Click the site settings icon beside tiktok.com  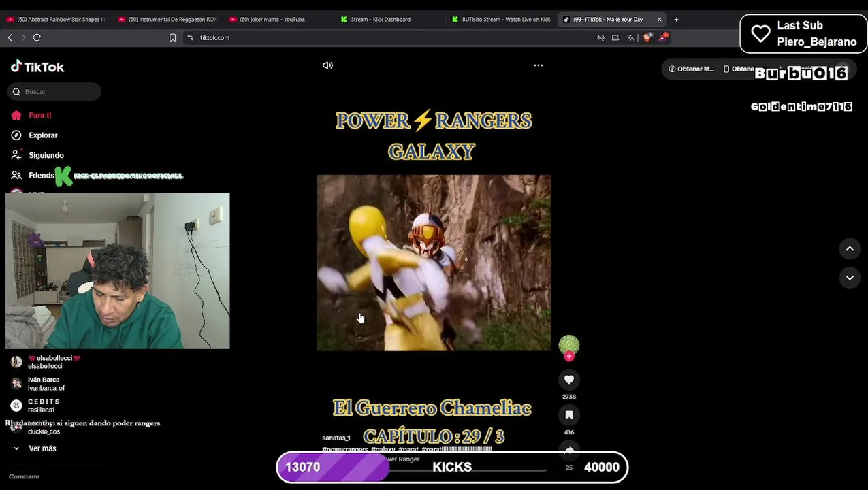pyautogui.click(x=190, y=37)
